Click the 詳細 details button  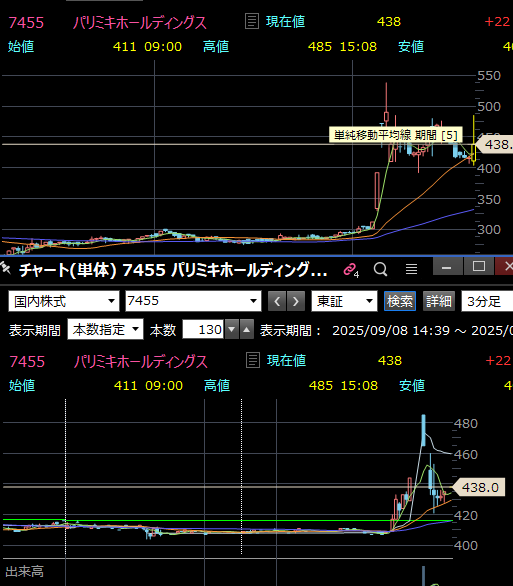point(439,301)
